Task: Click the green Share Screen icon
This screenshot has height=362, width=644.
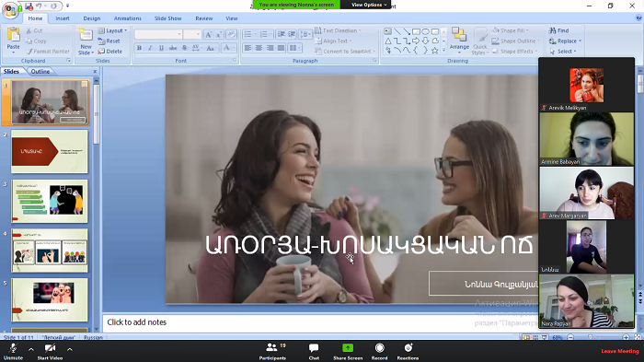Action: [x=348, y=348]
